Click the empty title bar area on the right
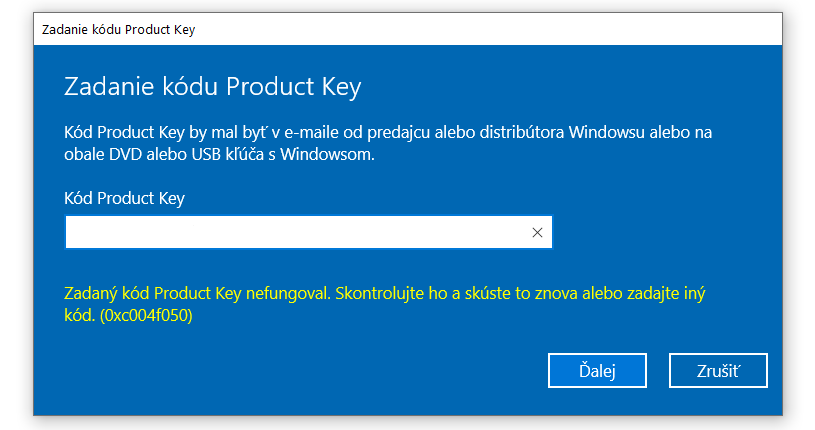Image resolution: width=815 pixels, height=430 pixels. tap(550, 28)
